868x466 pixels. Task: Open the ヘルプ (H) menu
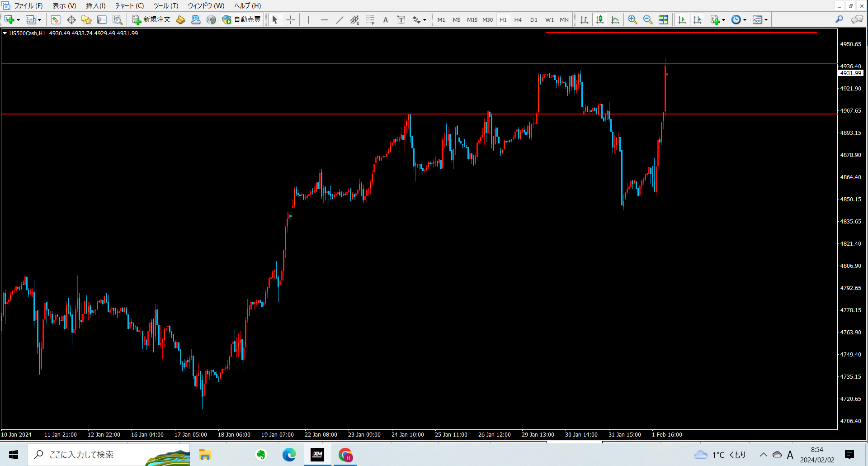pyautogui.click(x=247, y=6)
